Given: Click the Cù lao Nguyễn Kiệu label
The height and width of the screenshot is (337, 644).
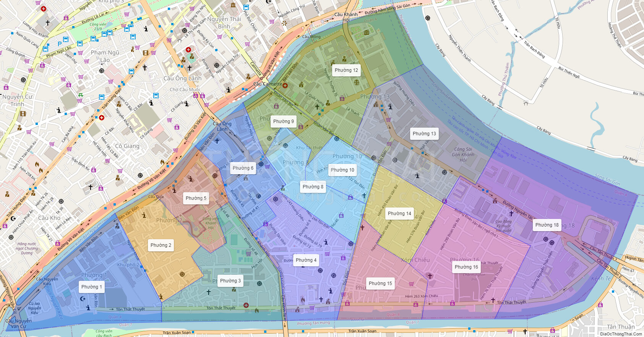Looking at the screenshot, I should coord(34,308).
